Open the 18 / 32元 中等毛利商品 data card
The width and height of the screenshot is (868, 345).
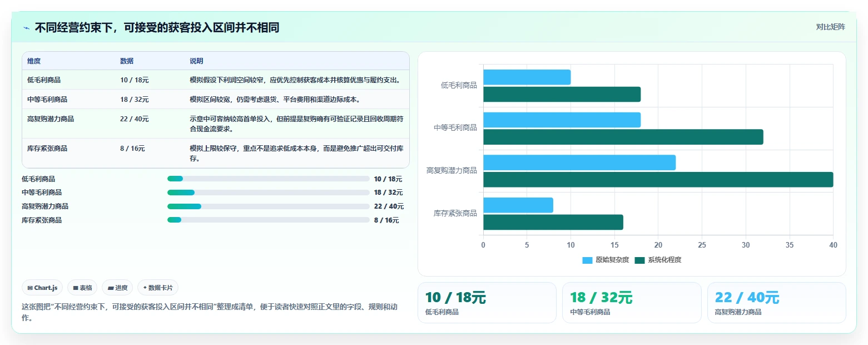(x=632, y=303)
